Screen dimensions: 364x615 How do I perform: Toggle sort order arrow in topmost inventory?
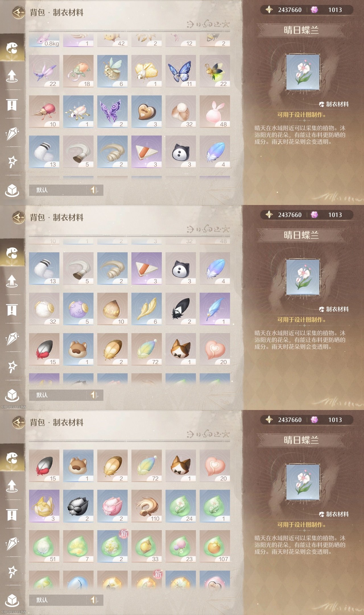(x=94, y=190)
